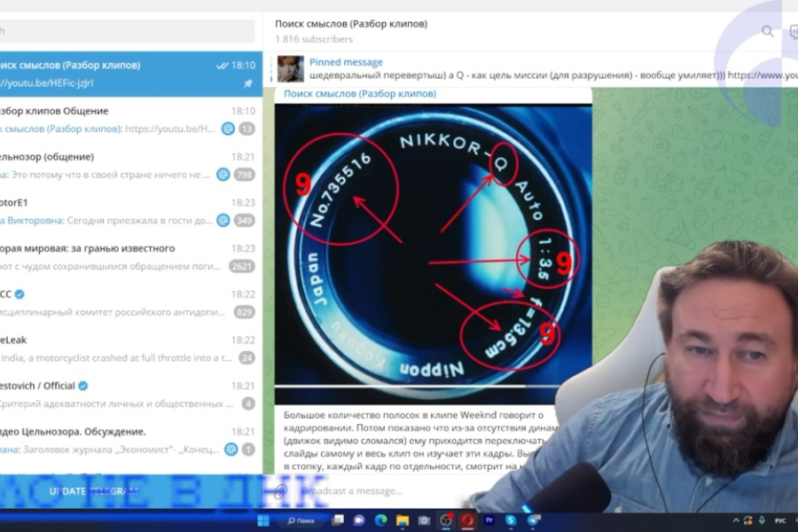The height and width of the screenshot is (532, 798).
Task: Switch keyboard layout via РУС indicator
Action: (x=780, y=520)
